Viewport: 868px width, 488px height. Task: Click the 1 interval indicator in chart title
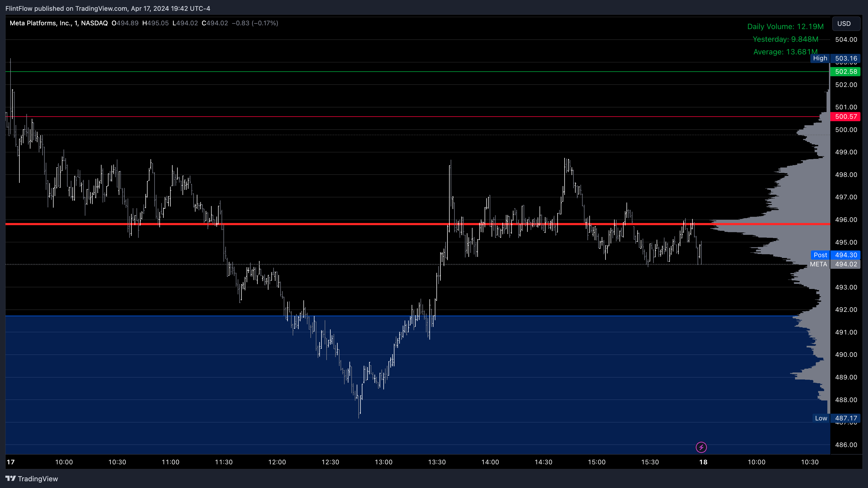[x=76, y=23]
